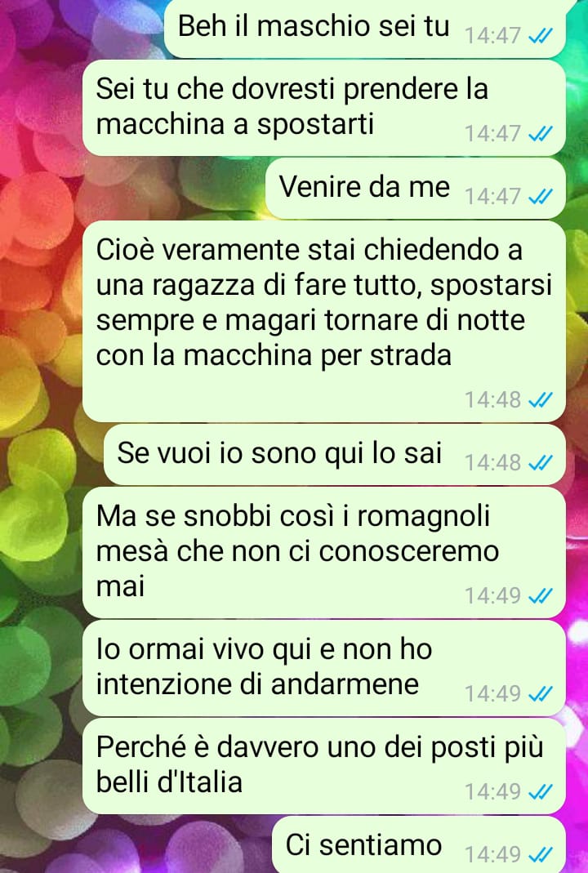Select message 'Ma se snobbi così i romagnoli'

(x=324, y=553)
